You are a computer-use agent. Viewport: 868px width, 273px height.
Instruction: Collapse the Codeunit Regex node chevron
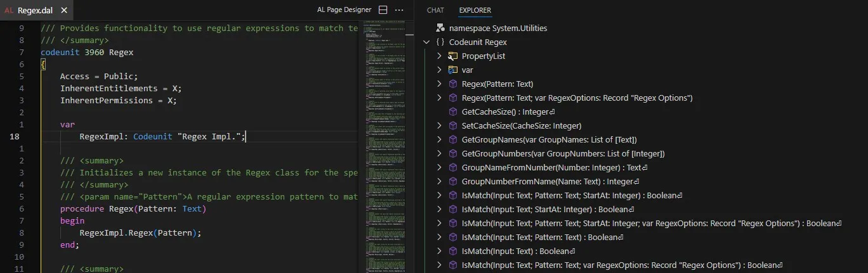click(x=426, y=42)
